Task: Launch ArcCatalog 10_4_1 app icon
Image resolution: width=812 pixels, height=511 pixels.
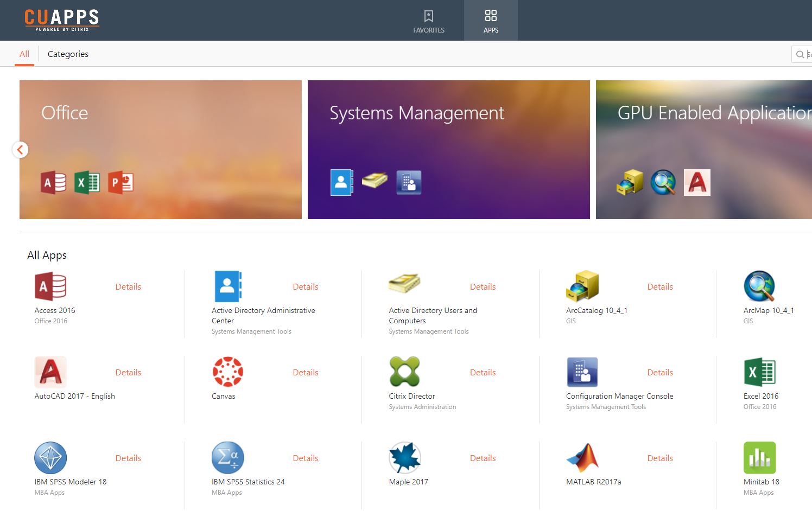Action: point(582,286)
